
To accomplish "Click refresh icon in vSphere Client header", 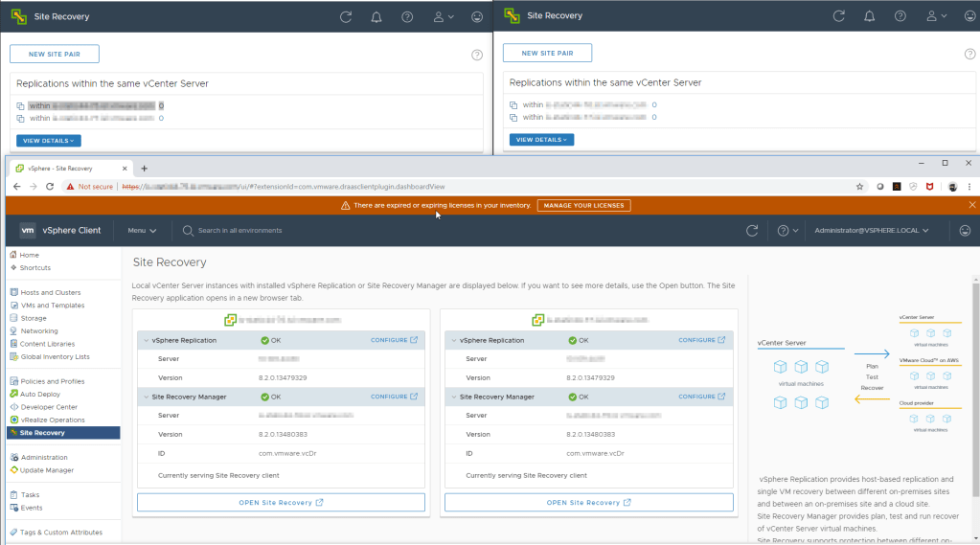I will [x=752, y=231].
